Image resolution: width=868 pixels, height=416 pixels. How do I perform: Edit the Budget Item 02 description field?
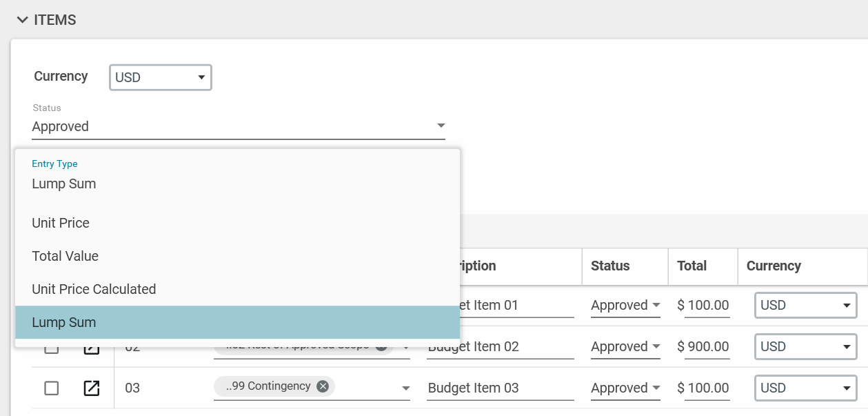pos(499,346)
